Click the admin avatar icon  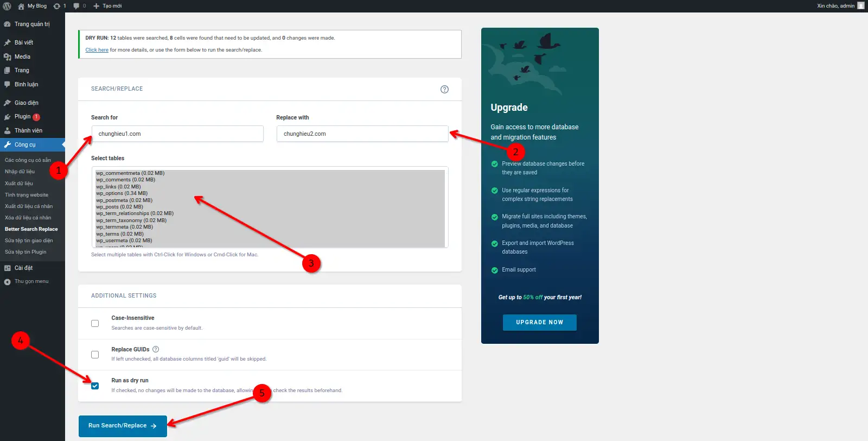[860, 6]
